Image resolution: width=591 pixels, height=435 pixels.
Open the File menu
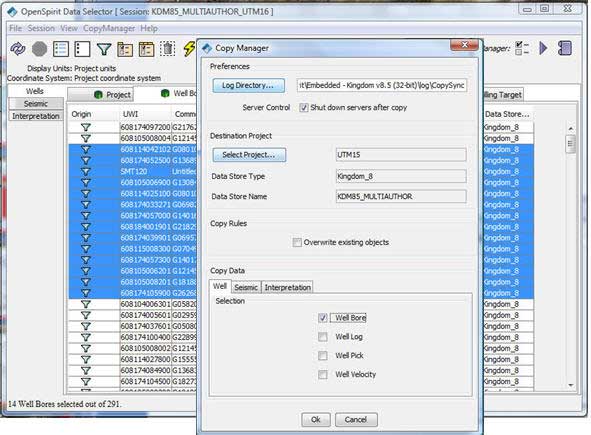tap(15, 28)
